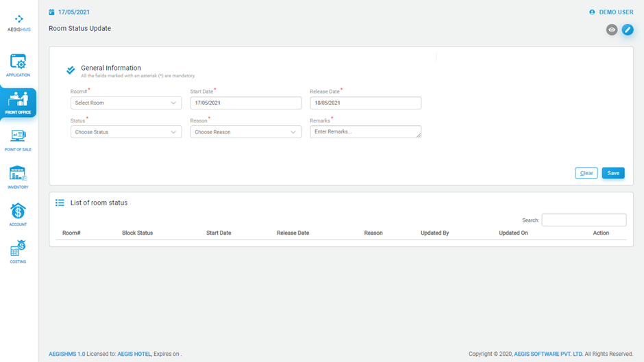Expand the Choose Reason dropdown
The height and width of the screenshot is (362, 644).
coord(246,132)
